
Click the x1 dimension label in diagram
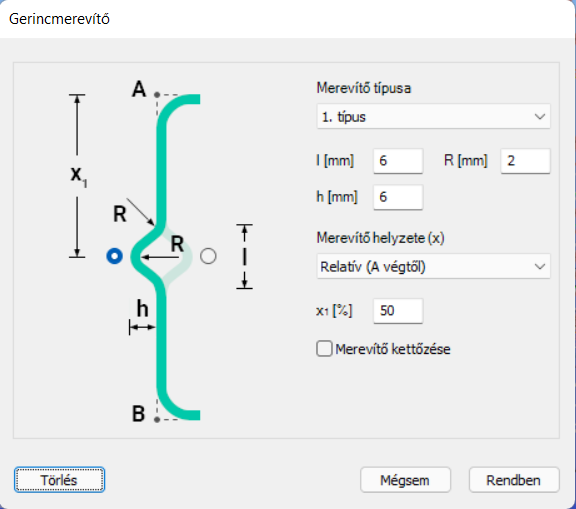point(79,176)
